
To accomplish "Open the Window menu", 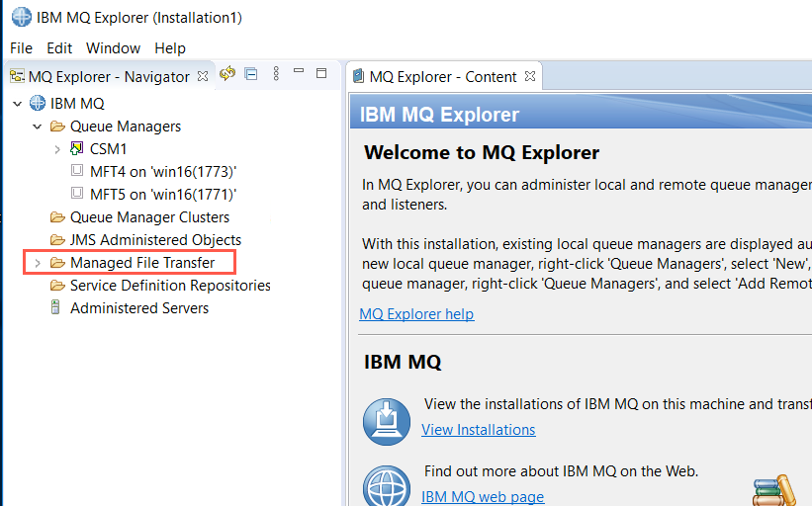I will (x=113, y=48).
